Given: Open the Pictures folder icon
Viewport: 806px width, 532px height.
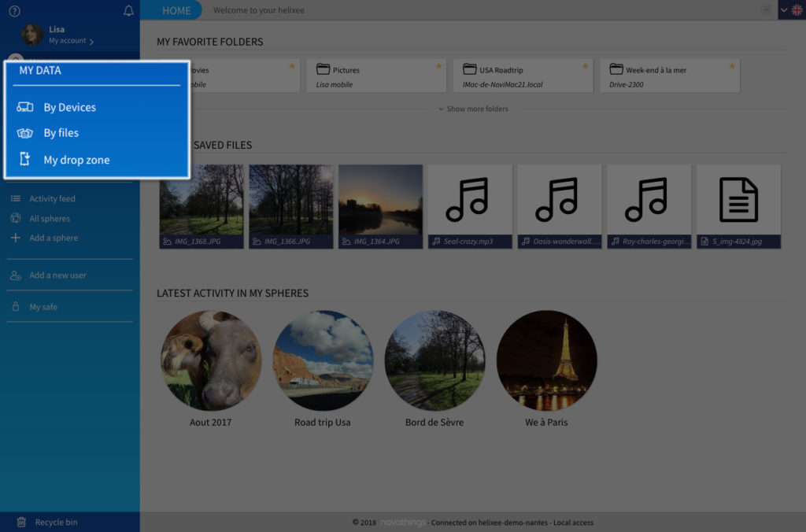Looking at the screenshot, I should pos(323,69).
